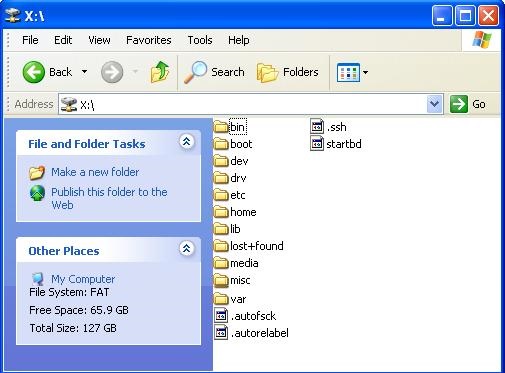This screenshot has width=505, height=373.
Task: Select the dev folder icon
Action: coord(221,161)
